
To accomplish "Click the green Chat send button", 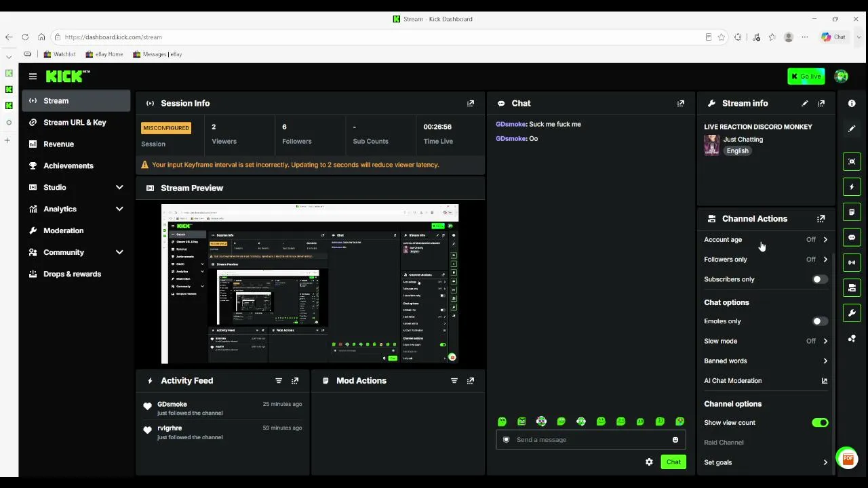I will pyautogui.click(x=673, y=462).
